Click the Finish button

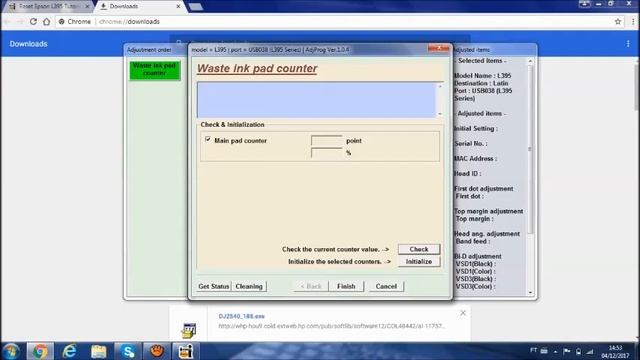[346, 286]
